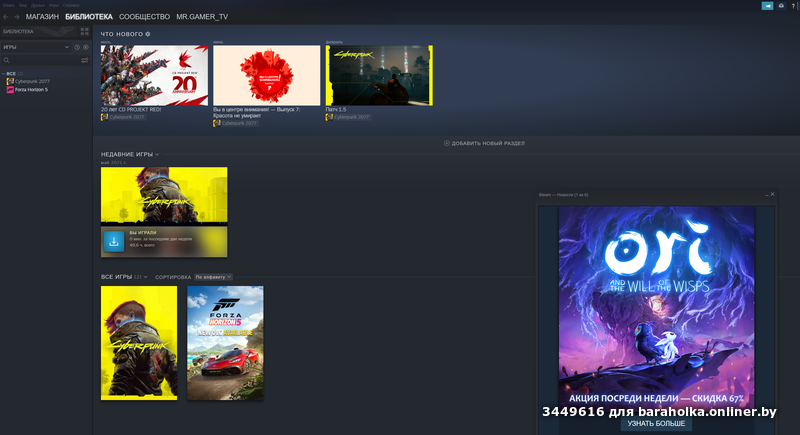
Task: Click the Патч 1.5 news title
Action: pos(336,110)
